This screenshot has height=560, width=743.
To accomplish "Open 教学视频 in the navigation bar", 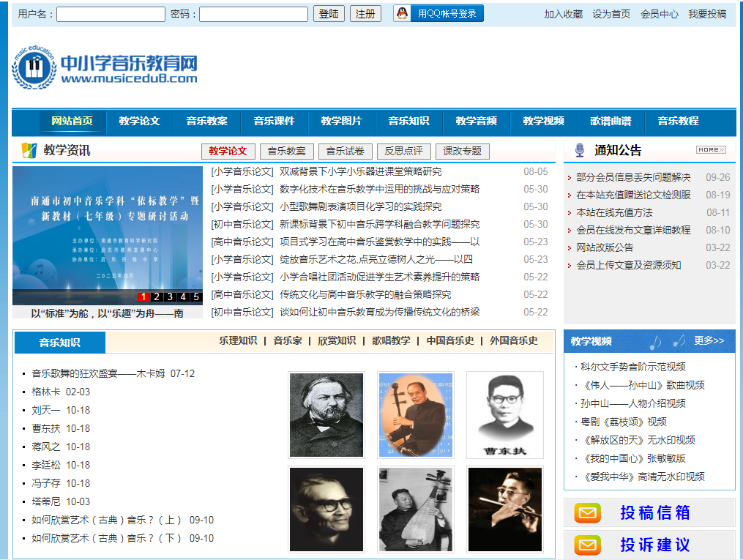I will [543, 122].
